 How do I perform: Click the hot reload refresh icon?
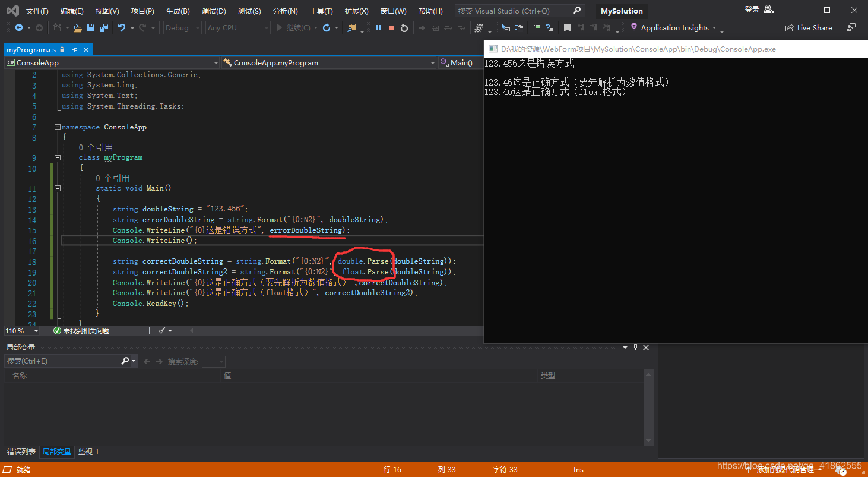[x=327, y=27]
